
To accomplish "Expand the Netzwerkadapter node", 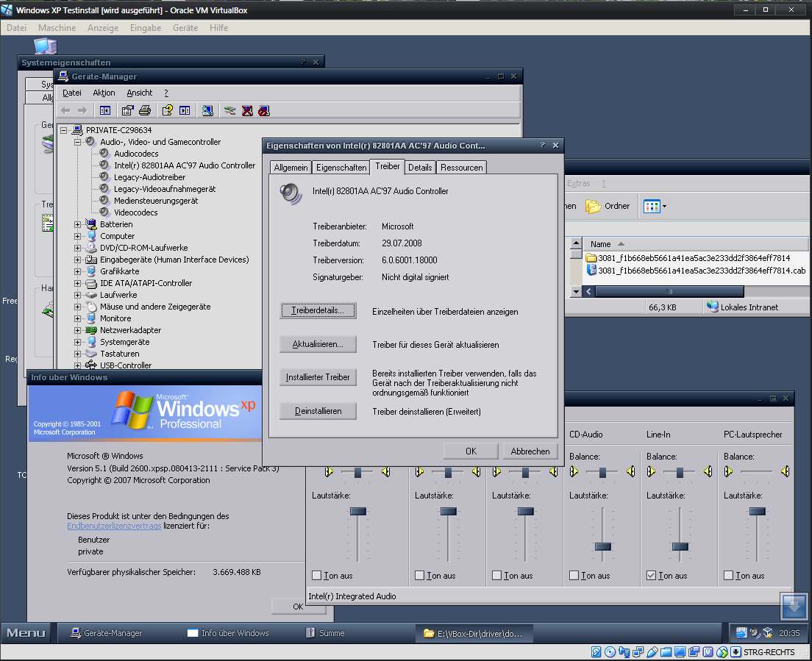I will coord(77,330).
